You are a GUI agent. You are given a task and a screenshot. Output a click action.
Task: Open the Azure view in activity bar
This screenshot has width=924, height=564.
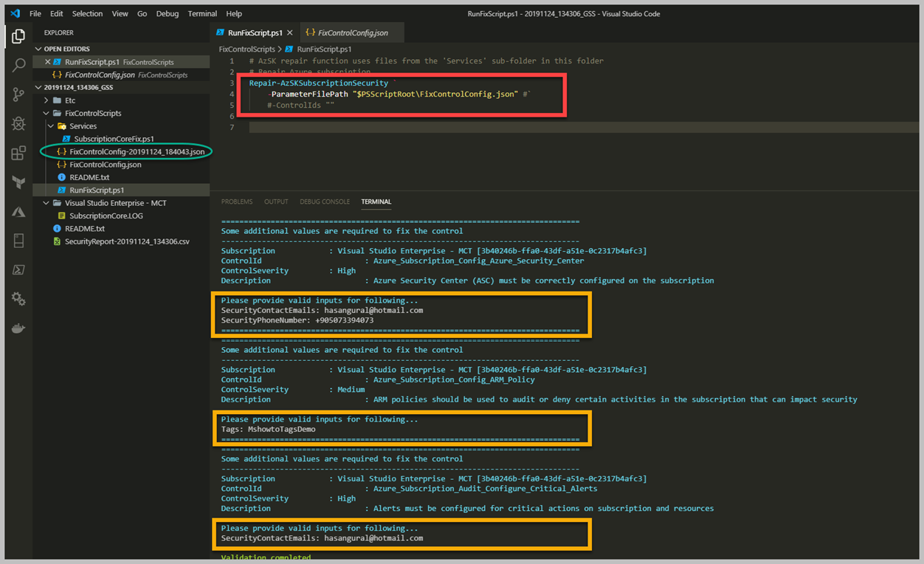click(18, 212)
